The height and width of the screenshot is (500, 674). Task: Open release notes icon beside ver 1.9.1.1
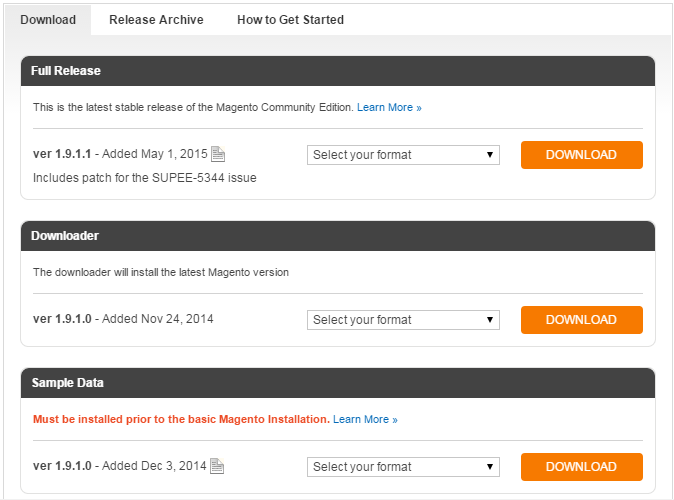coord(218,155)
